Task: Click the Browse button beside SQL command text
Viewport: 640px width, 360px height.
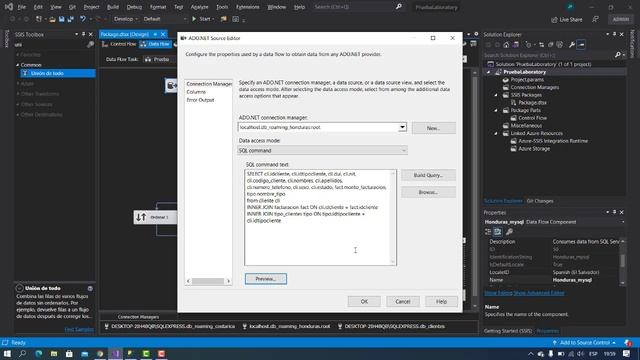Action: [428, 192]
